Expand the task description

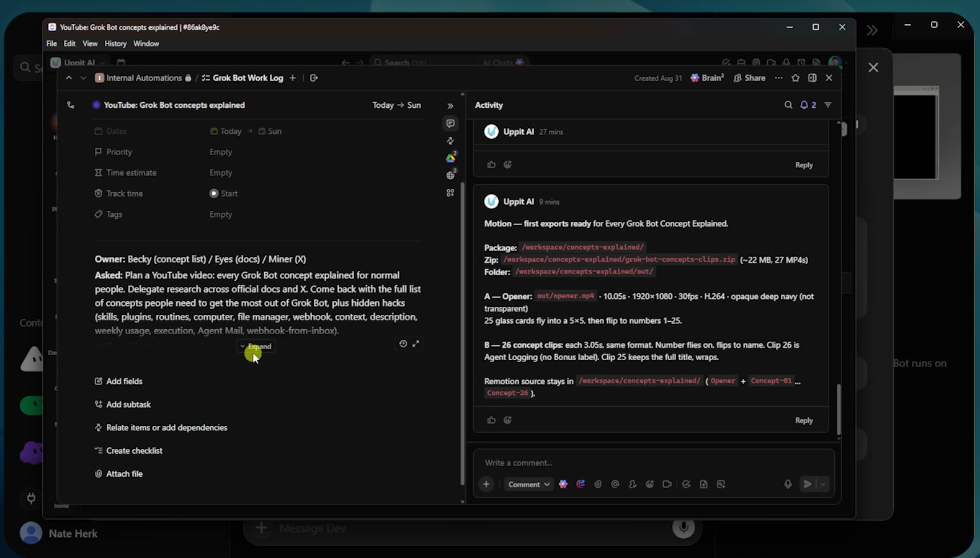(x=256, y=347)
